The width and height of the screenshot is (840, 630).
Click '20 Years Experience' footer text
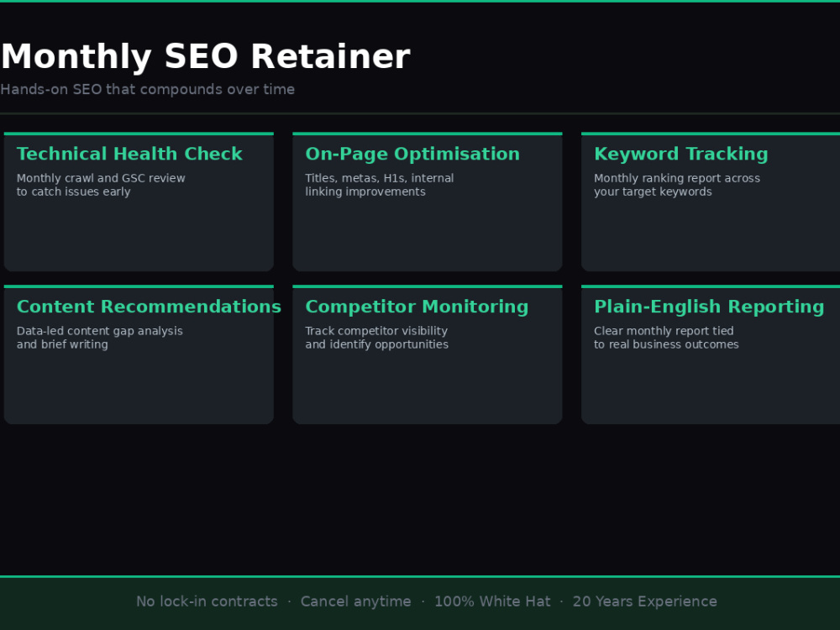point(645,601)
